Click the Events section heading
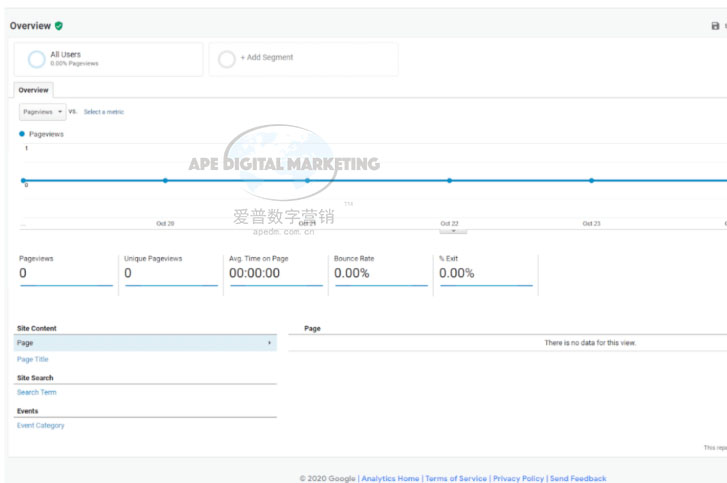Viewport: 727px width, 483px height. (28, 411)
